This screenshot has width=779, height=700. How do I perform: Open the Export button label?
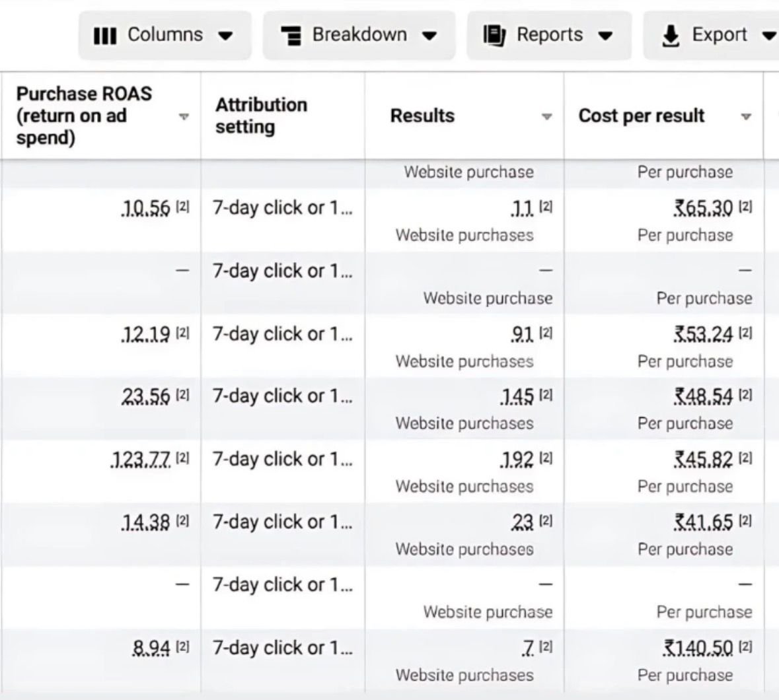pyautogui.click(x=720, y=34)
